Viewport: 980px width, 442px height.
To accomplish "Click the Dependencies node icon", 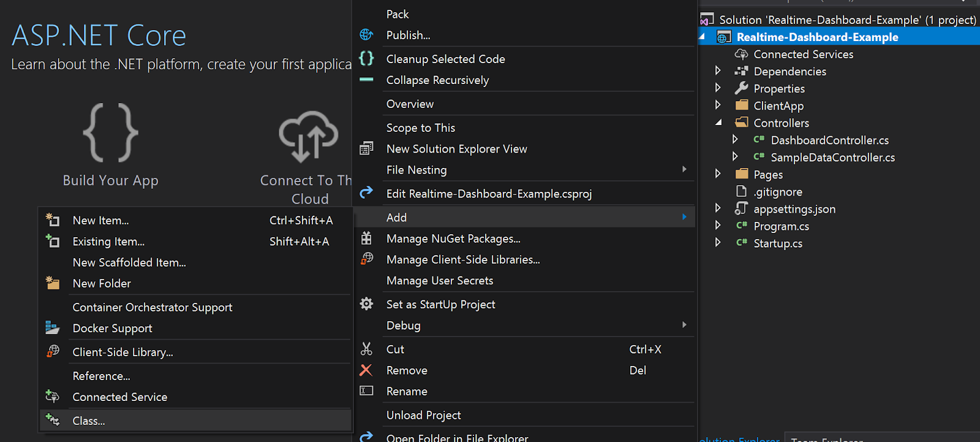I will pyautogui.click(x=742, y=71).
